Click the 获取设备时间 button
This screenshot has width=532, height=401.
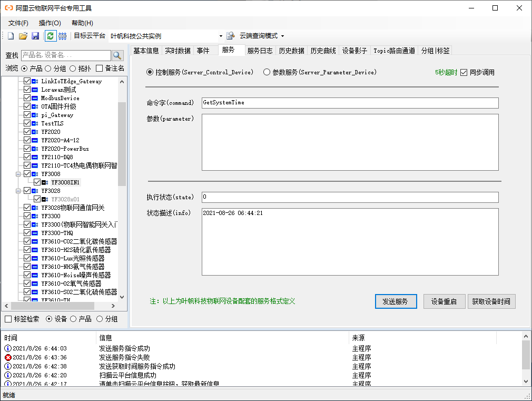point(491,301)
